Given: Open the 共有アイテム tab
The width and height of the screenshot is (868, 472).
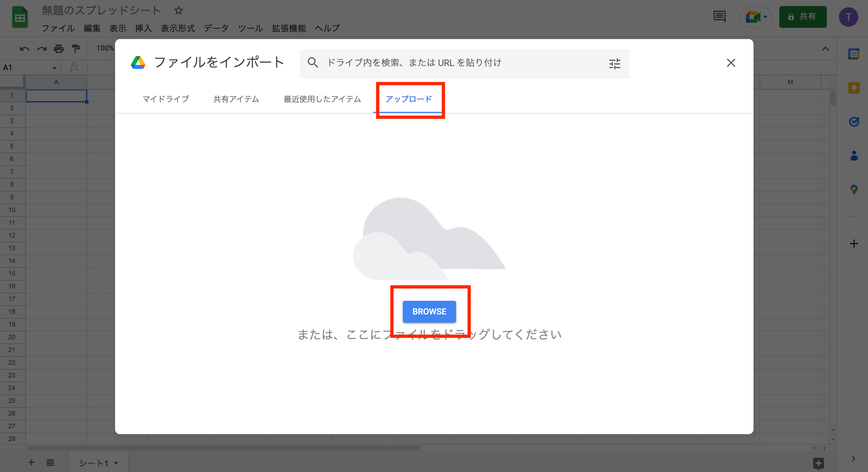Looking at the screenshot, I should 236,99.
